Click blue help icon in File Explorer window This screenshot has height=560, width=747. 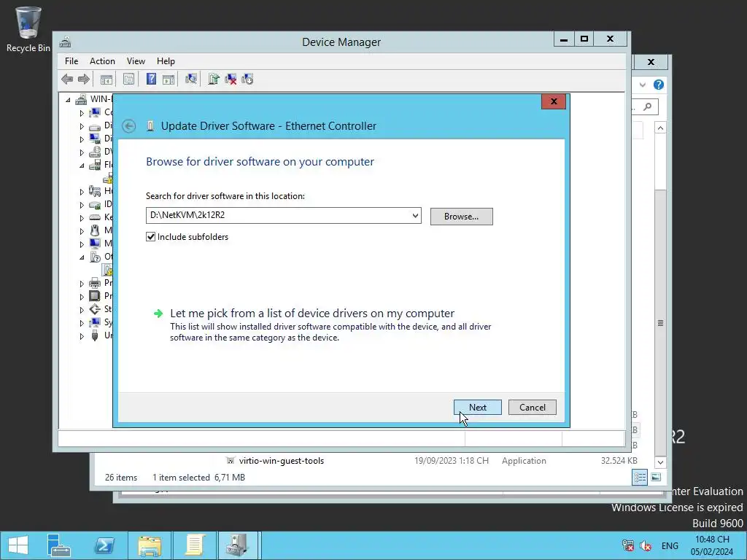pos(659,85)
